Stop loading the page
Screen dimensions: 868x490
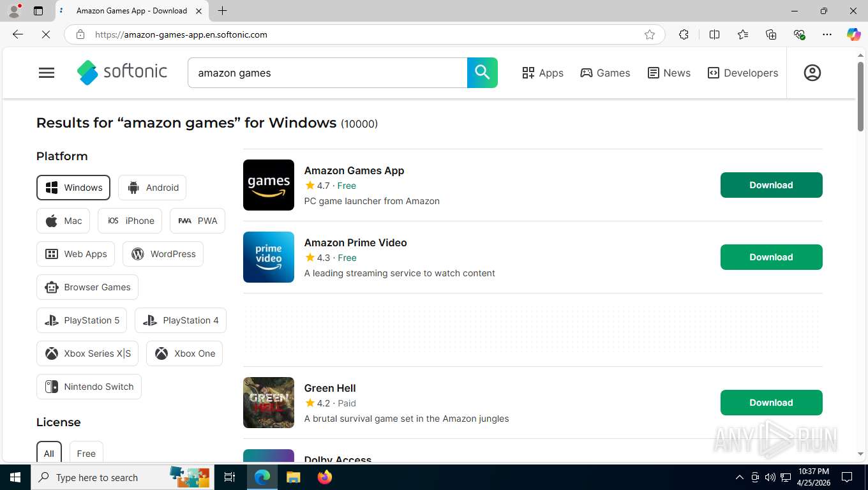[46, 34]
